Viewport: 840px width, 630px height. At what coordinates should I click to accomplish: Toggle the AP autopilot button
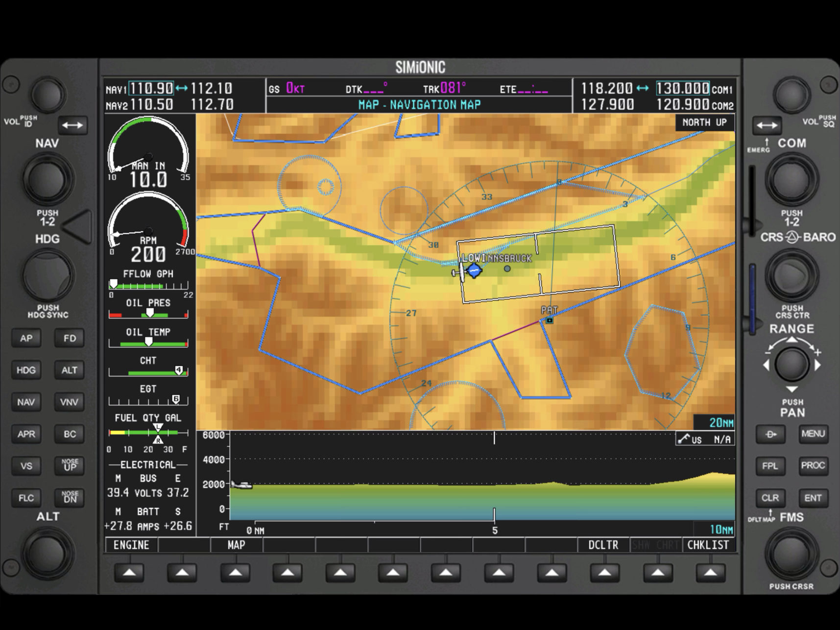[26, 338]
